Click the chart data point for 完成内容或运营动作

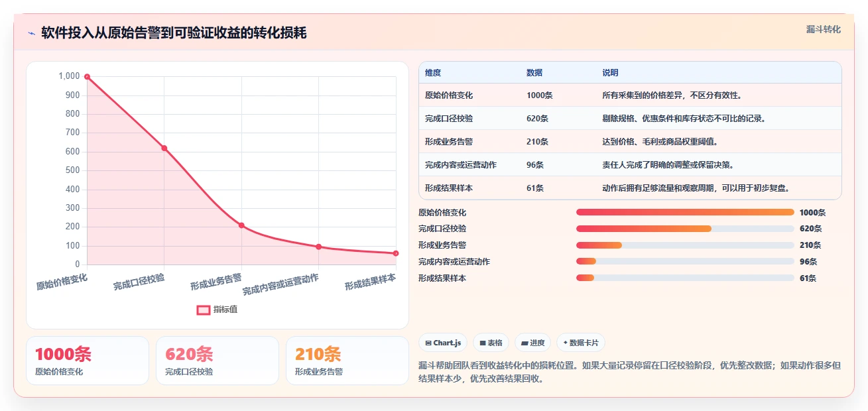pyautogui.click(x=319, y=247)
